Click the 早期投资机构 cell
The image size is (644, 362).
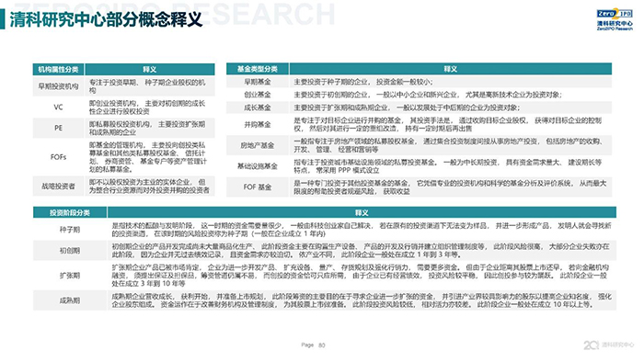tap(58, 86)
